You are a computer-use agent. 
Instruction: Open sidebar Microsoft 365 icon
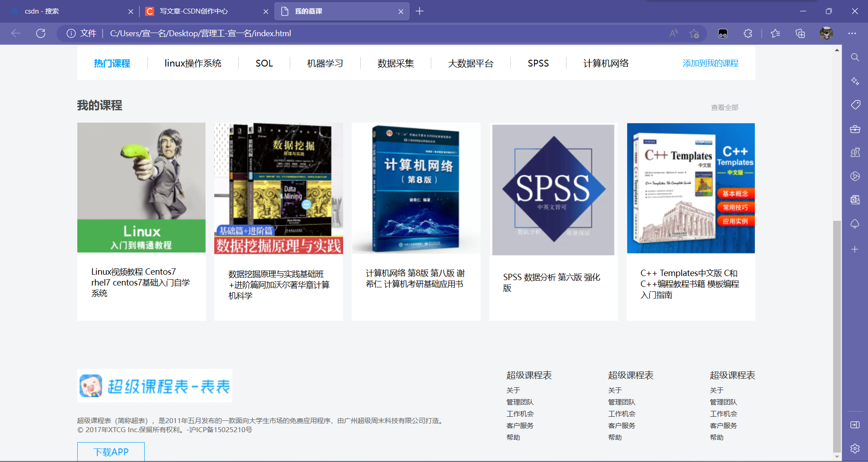tap(855, 176)
